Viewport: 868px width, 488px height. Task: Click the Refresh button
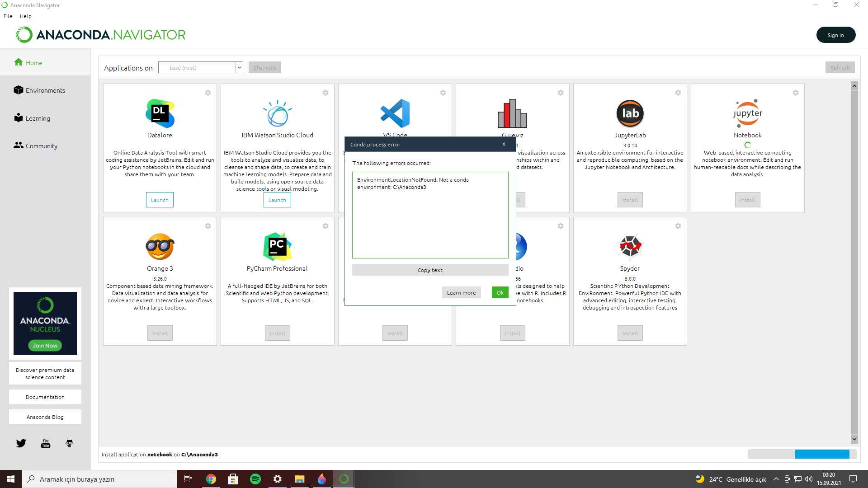[x=840, y=68]
